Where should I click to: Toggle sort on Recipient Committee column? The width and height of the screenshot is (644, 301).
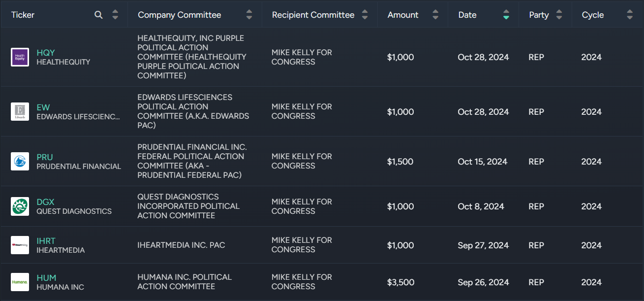click(365, 15)
